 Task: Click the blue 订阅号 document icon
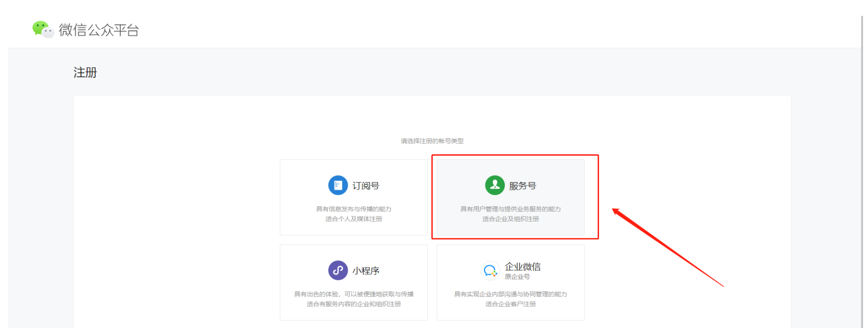click(x=338, y=185)
